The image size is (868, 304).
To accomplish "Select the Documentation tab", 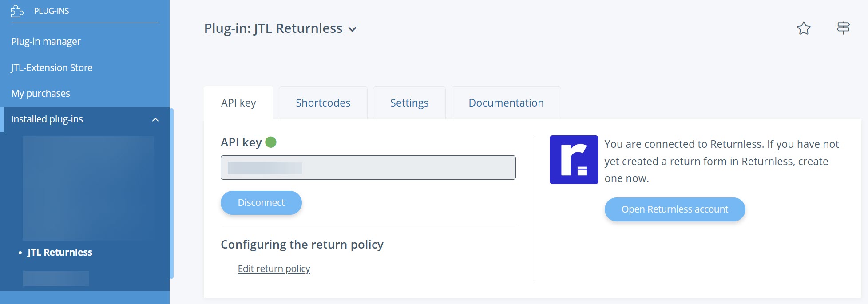I will point(506,103).
